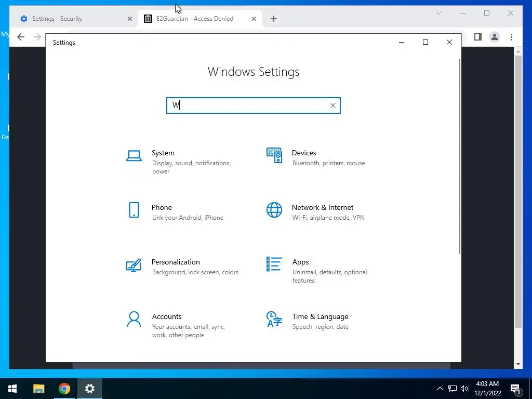Click Chrome's back arrow button

click(x=21, y=37)
